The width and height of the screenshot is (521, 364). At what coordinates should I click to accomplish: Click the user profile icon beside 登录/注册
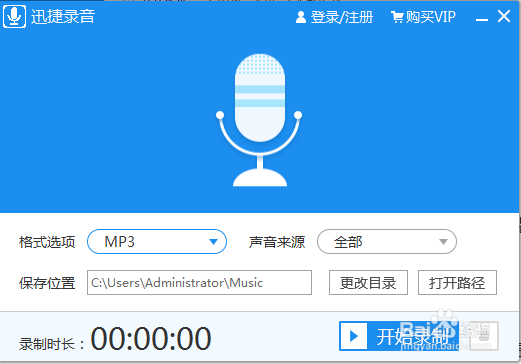pyautogui.click(x=301, y=17)
